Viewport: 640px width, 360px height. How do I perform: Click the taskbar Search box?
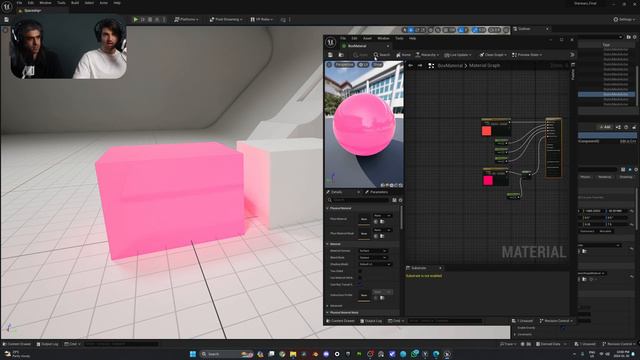point(227,354)
